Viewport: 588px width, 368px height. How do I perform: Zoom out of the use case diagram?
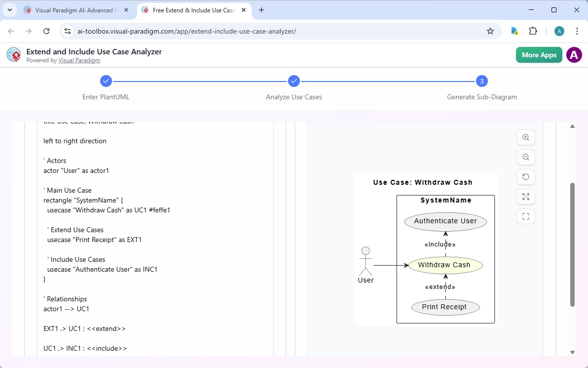(525, 157)
